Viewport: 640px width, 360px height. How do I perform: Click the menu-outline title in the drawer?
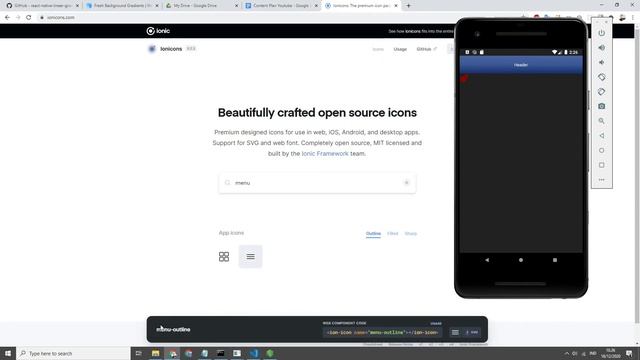point(173,329)
